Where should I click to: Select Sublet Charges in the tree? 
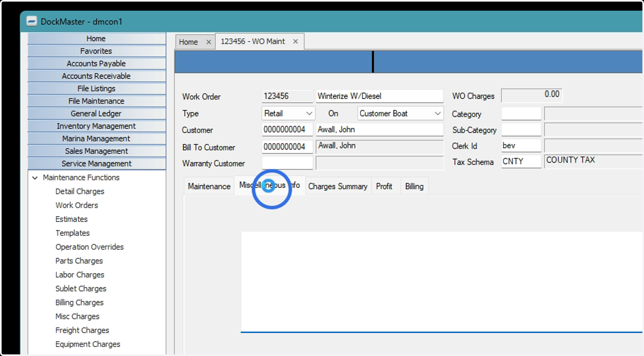(81, 289)
